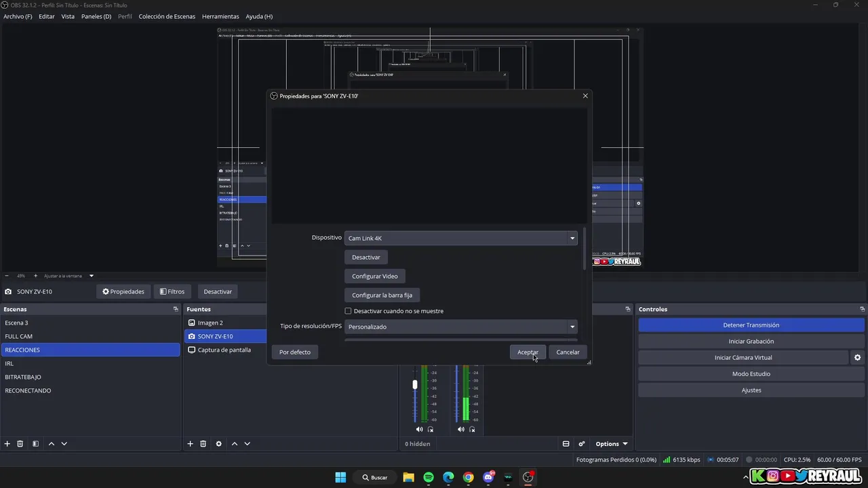Click Detener Transmisión in Controles

(x=751, y=325)
